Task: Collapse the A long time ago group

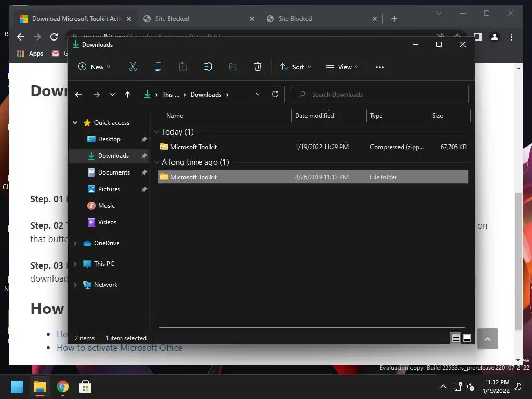Action: (x=156, y=162)
